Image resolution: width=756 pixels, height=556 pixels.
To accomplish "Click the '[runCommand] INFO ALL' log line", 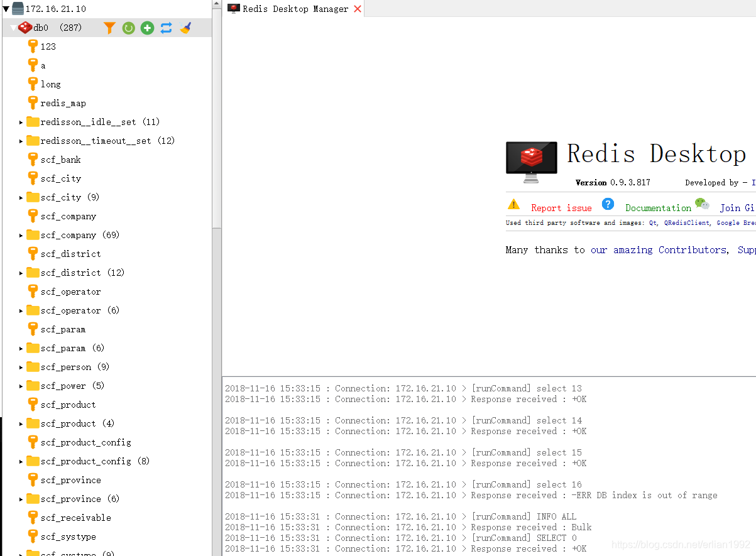I will [401, 517].
